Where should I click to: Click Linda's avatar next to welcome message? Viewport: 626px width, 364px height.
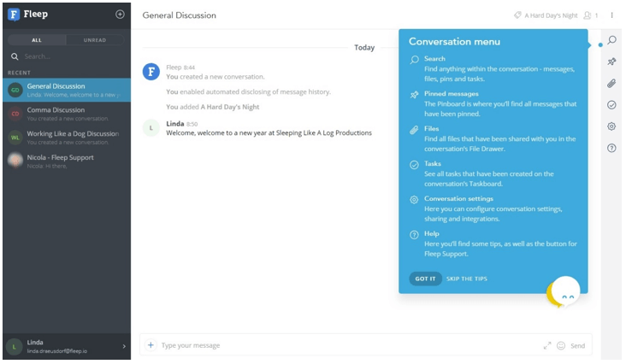pos(151,128)
